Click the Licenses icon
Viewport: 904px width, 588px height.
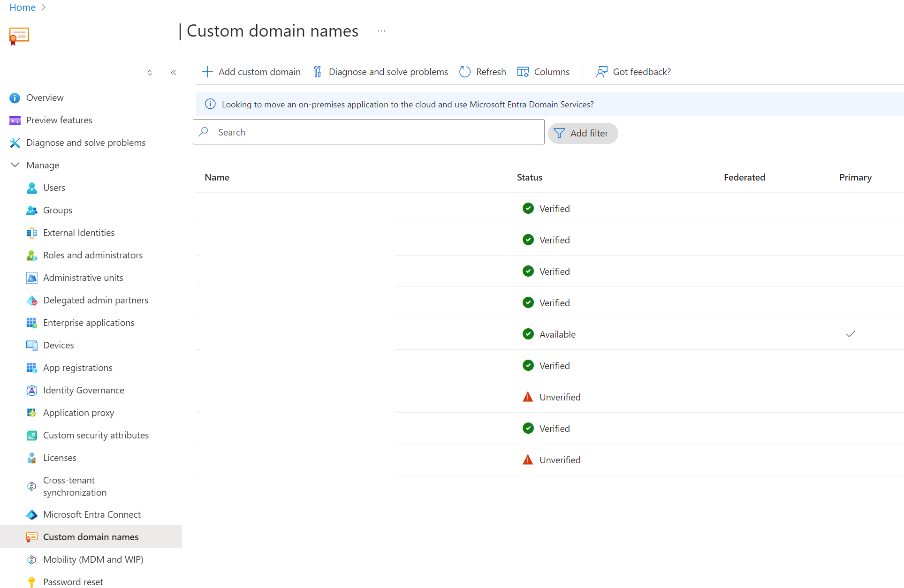click(x=32, y=458)
